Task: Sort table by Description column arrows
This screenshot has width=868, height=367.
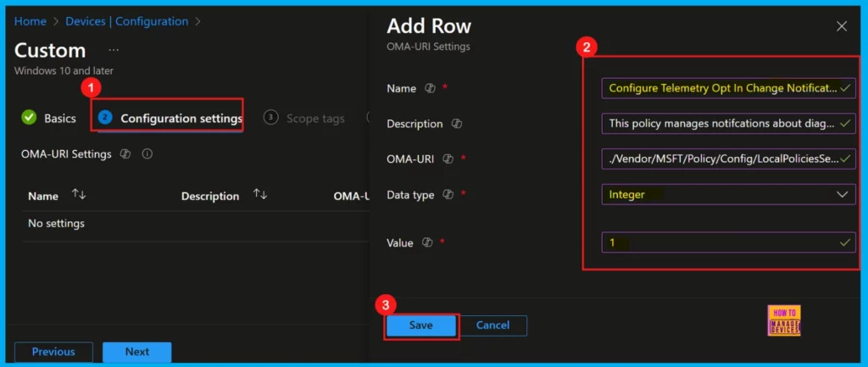Action: (x=260, y=194)
